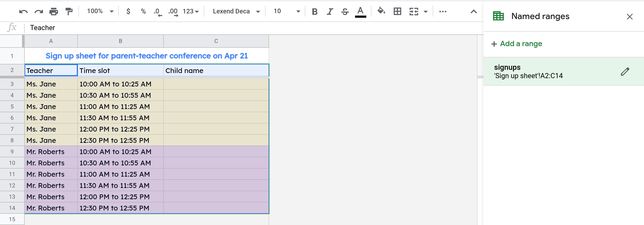This screenshot has height=225, width=644.
Task: Open the fill color bucket
Action: tap(381, 11)
